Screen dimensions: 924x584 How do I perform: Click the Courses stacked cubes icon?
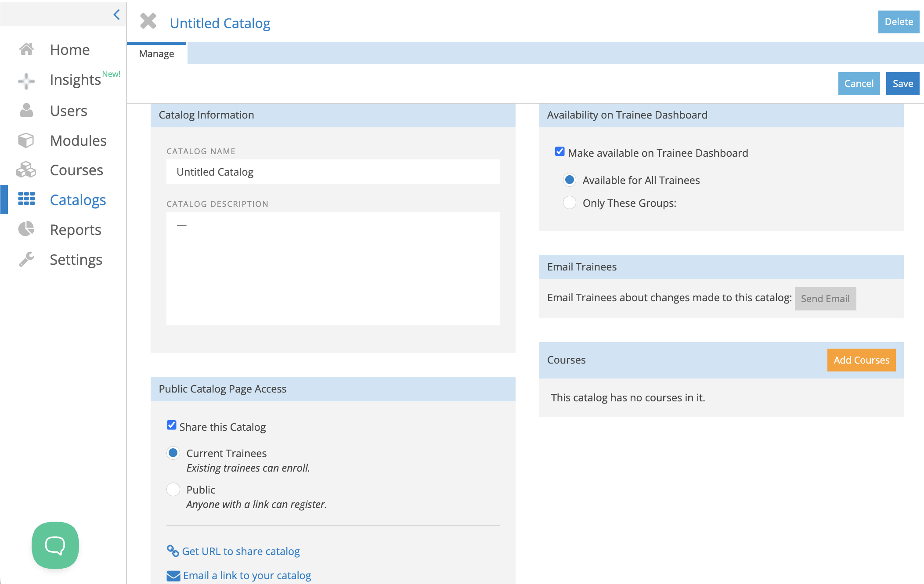(x=26, y=169)
